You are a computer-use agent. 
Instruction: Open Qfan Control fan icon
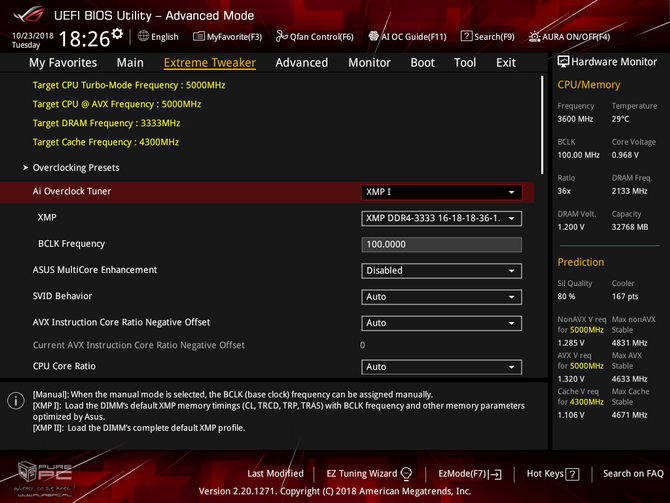point(281,36)
